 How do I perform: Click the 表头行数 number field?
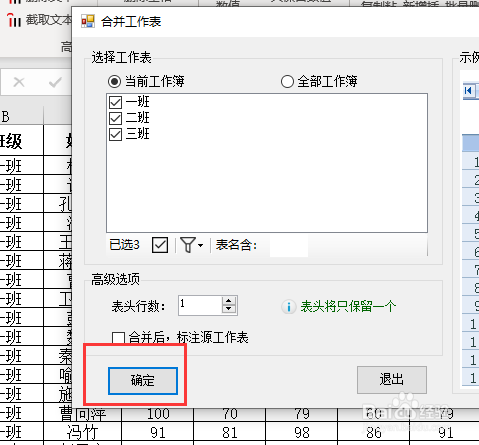pyautogui.click(x=200, y=305)
